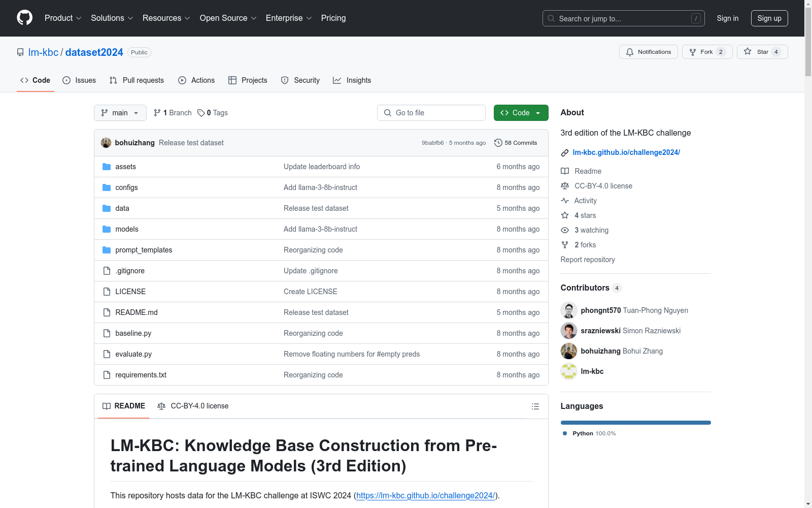Expand the Open Source menu
This screenshot has height=508, width=812.
(x=228, y=18)
